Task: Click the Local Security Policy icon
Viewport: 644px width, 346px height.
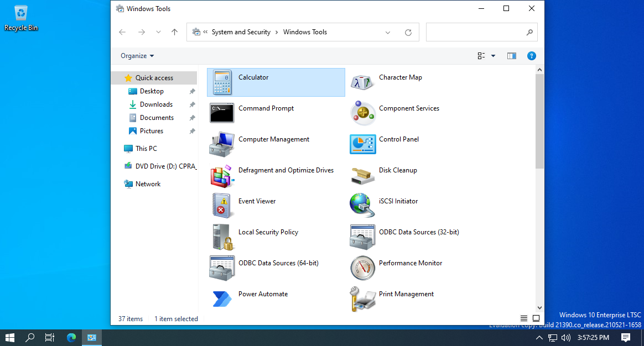Action: tap(222, 237)
